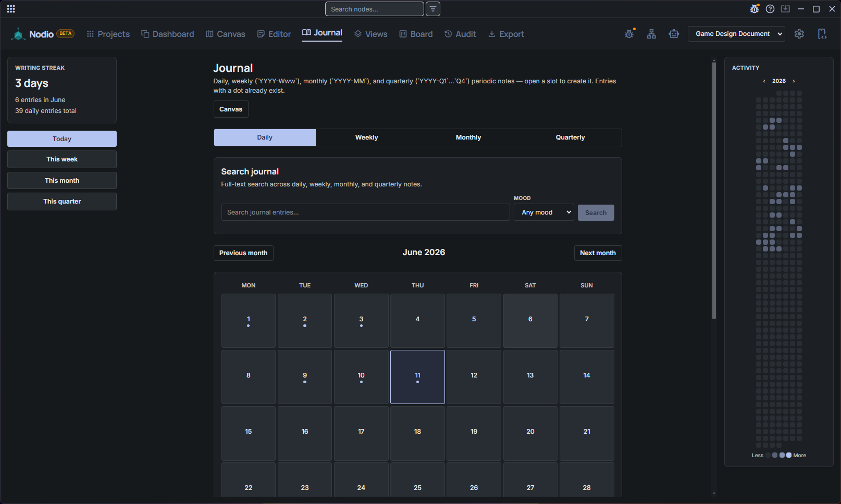Switch to the Editor tab
841x504 pixels.
coord(274,34)
